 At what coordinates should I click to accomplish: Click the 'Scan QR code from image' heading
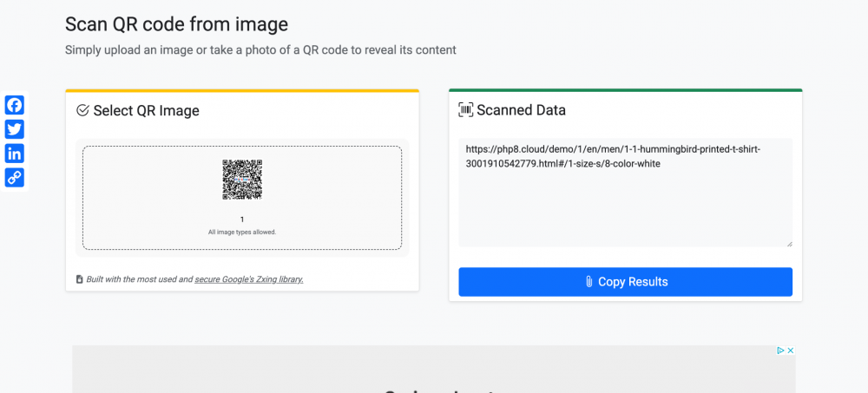[x=176, y=24]
